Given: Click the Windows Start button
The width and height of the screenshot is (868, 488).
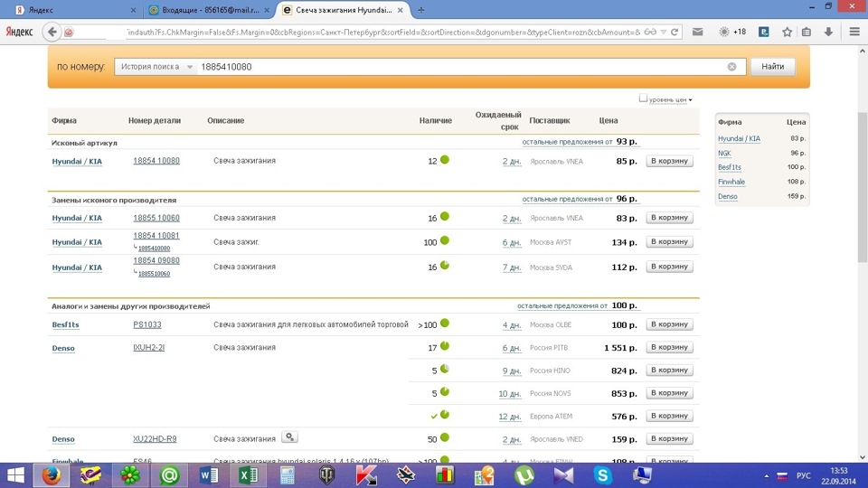Looking at the screenshot, I should (x=15, y=475).
